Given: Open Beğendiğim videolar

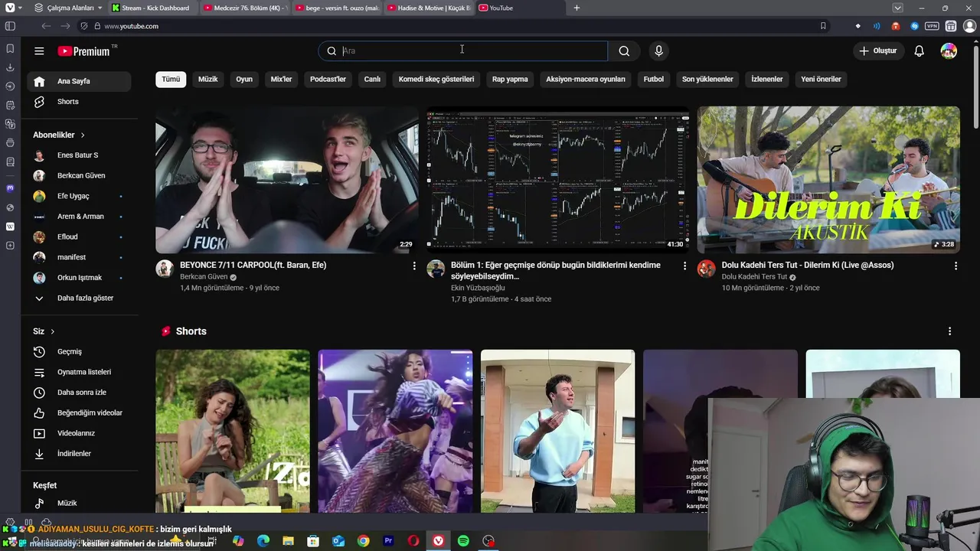Looking at the screenshot, I should pyautogui.click(x=79, y=413).
